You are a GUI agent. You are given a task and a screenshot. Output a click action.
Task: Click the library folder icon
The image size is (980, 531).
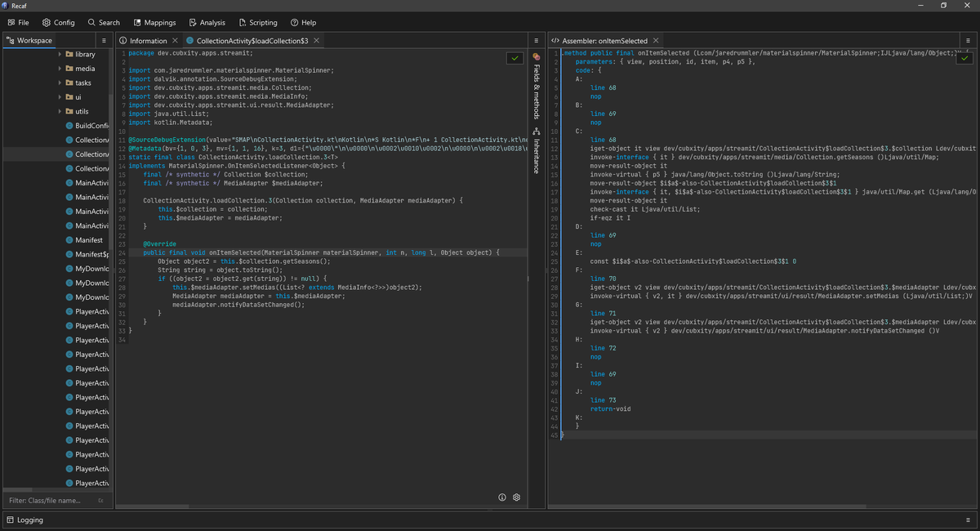(x=69, y=54)
